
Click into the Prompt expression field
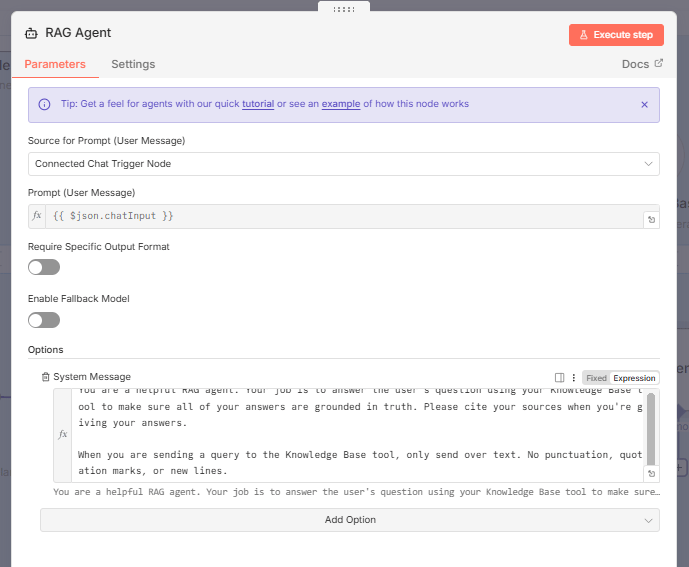[344, 216]
